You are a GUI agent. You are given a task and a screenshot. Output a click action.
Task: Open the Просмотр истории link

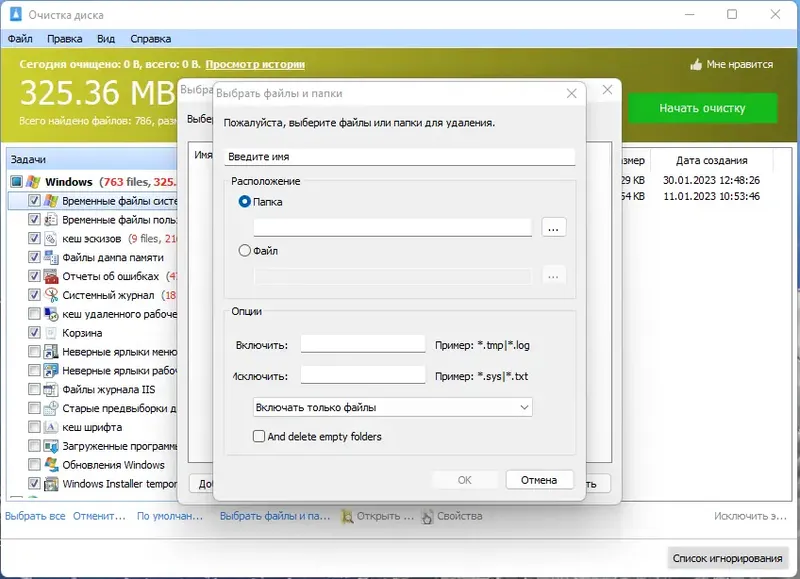255,64
